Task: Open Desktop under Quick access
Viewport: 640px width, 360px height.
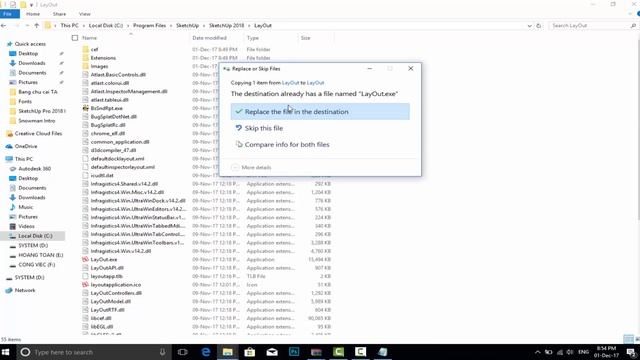Action: coord(28,53)
